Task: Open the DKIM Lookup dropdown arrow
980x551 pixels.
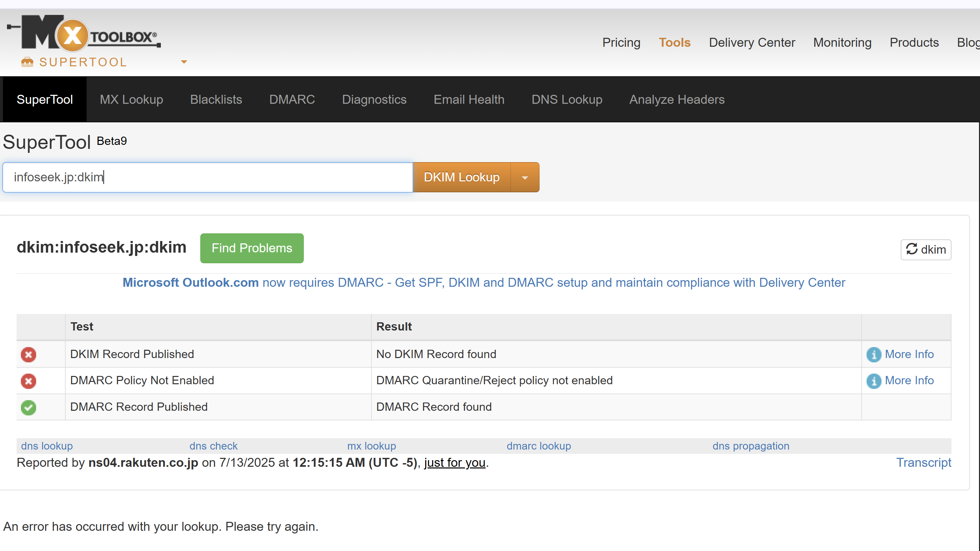Action: [525, 178]
